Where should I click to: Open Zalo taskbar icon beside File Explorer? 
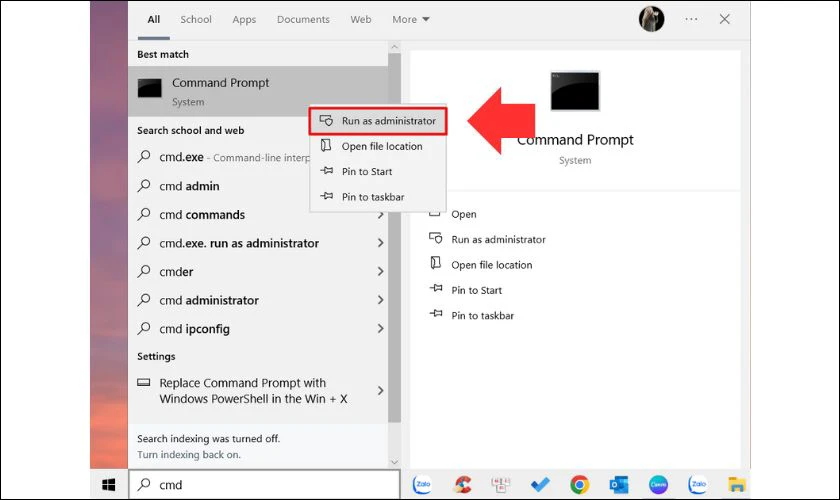(698, 485)
